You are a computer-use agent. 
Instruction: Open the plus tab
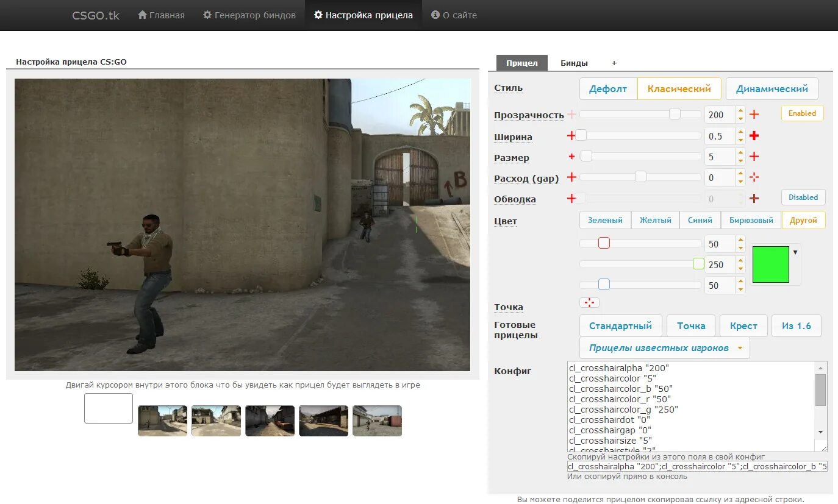coord(614,63)
